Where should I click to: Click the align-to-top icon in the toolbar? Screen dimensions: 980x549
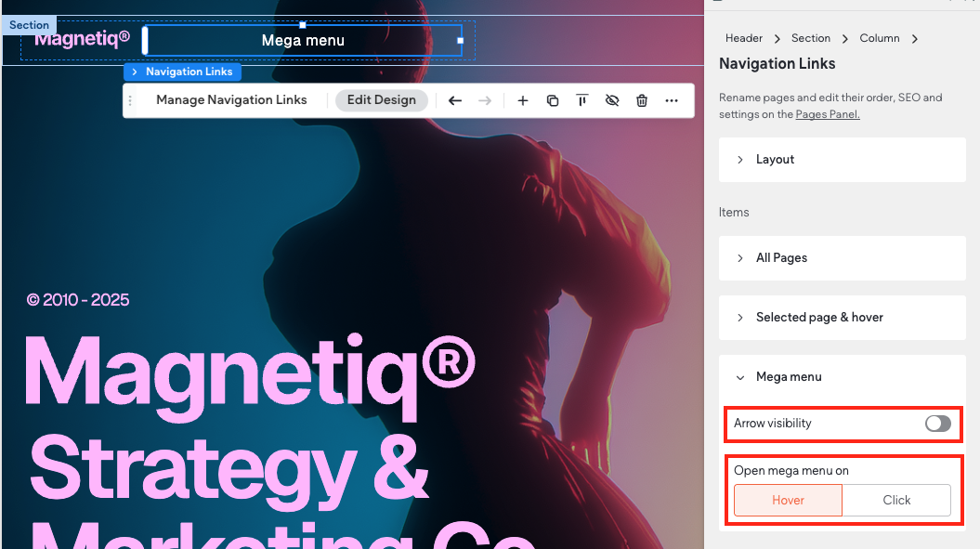point(582,100)
